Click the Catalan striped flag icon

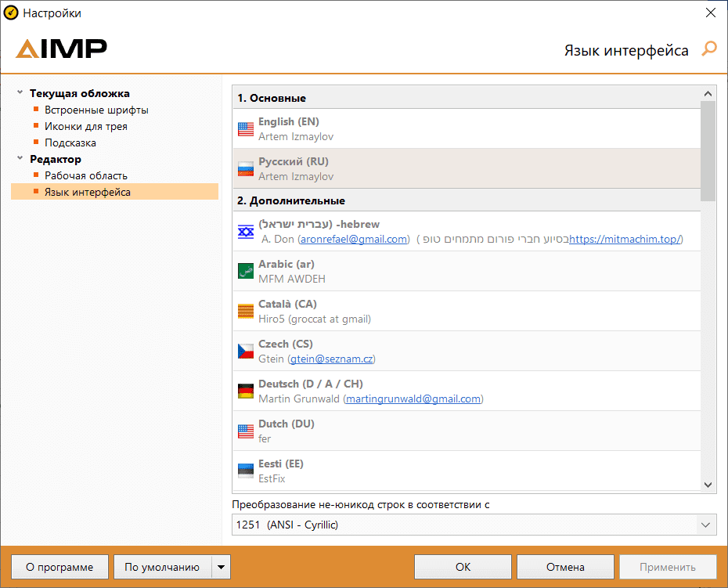(x=246, y=311)
